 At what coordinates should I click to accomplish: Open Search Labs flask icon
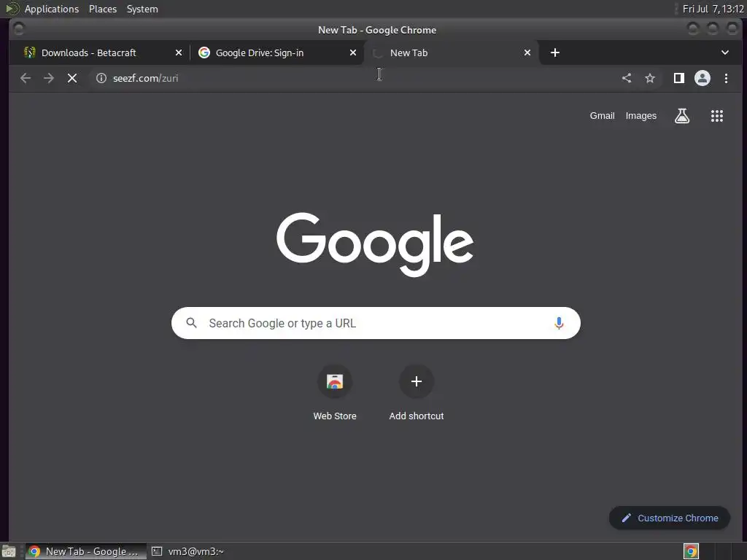(682, 116)
